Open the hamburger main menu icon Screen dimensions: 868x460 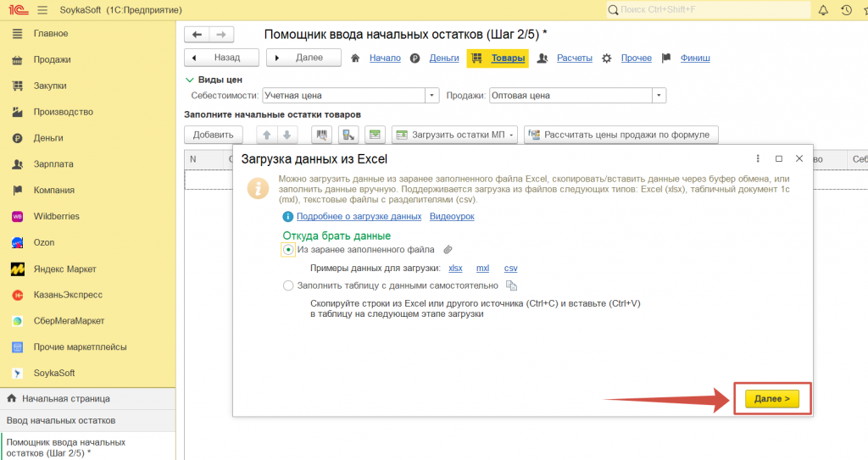[x=42, y=10]
